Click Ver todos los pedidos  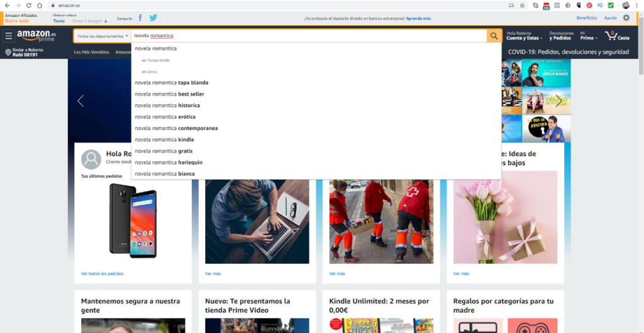tap(103, 273)
